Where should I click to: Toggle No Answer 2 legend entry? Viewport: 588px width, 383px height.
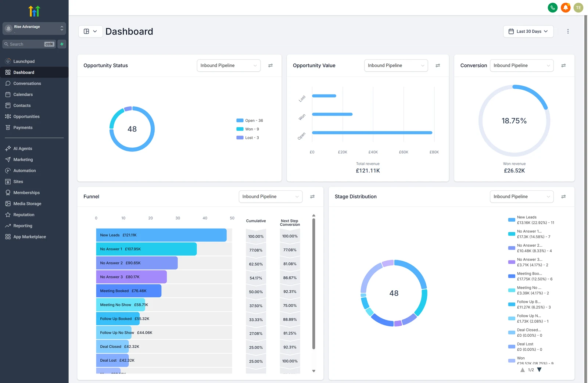pyautogui.click(x=530, y=248)
